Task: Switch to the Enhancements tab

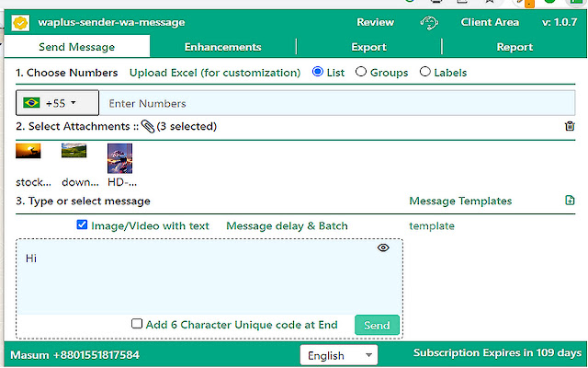Action: coord(222,47)
